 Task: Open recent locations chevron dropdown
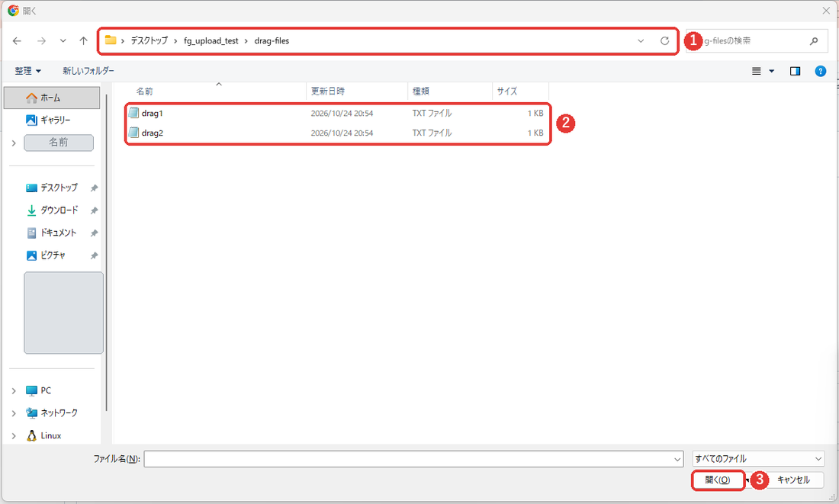click(63, 40)
